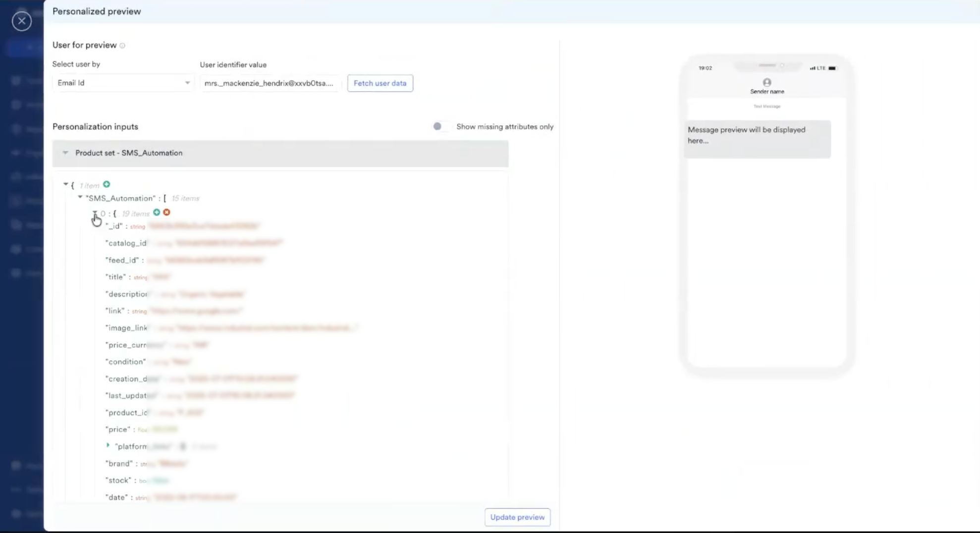Click the info icon beside User for preview
This screenshot has height=533, width=980.
click(122, 46)
